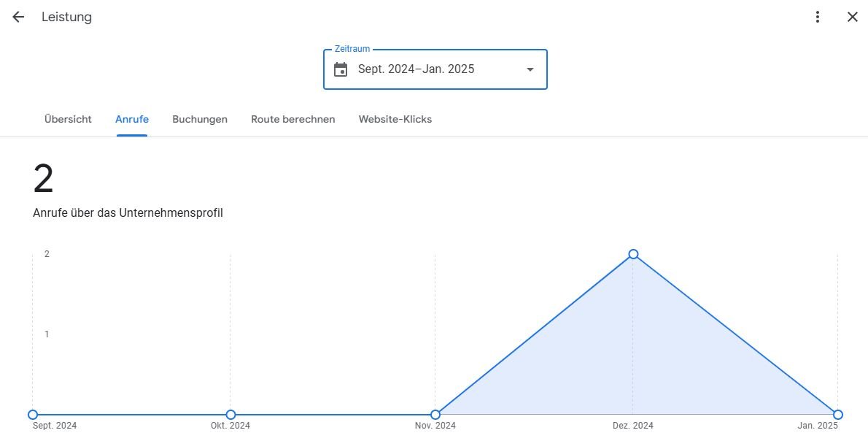Image resolution: width=868 pixels, height=441 pixels.
Task: Click the calendar icon in Zeitraum field
Action: click(341, 69)
